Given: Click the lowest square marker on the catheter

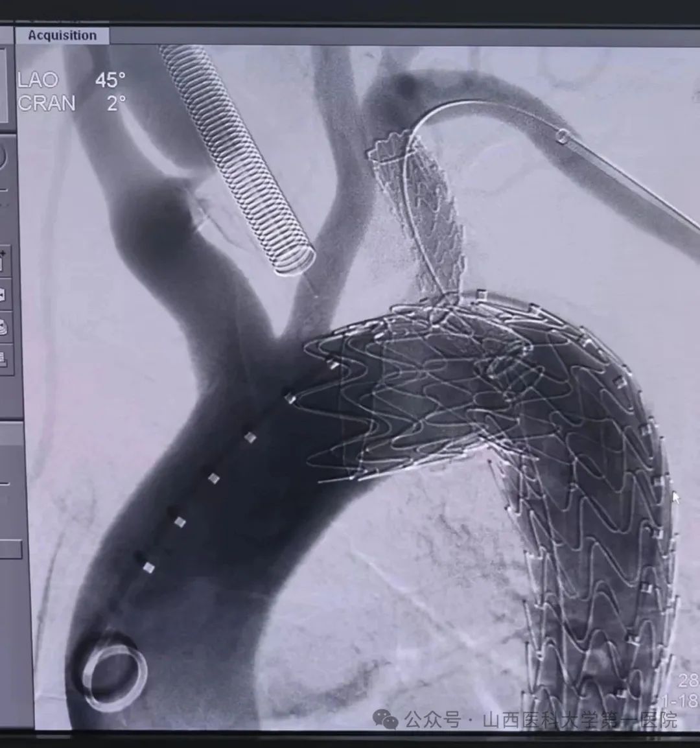Looking at the screenshot, I should coord(148,568).
